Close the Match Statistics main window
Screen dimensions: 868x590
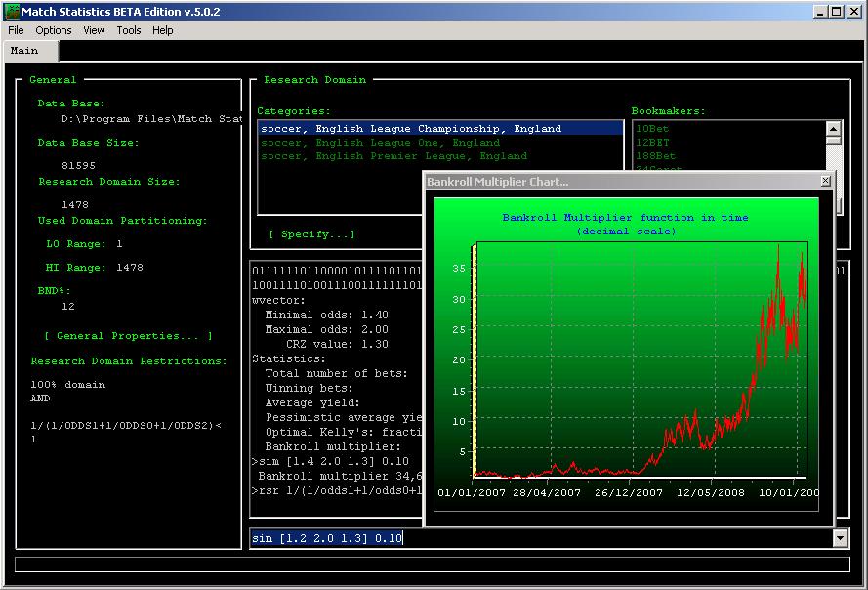tap(854, 11)
